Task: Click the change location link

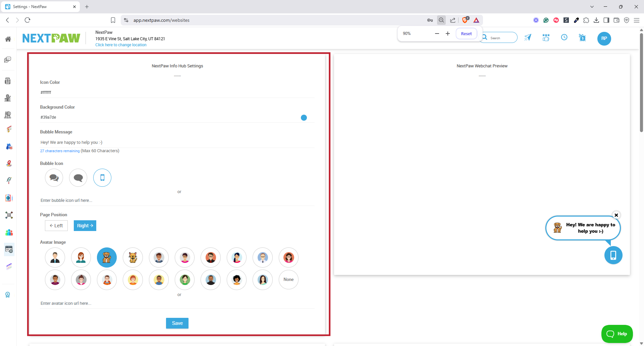Action: point(121,45)
